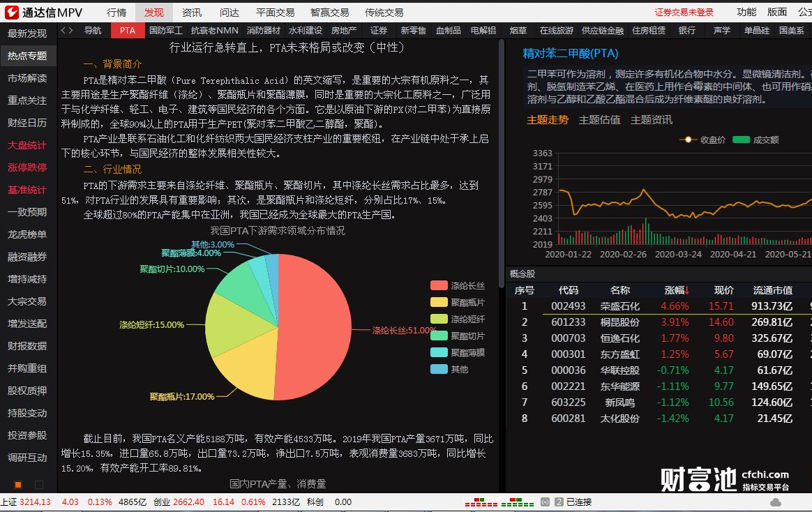The height and width of the screenshot is (512, 812).
Task: Switch to 血制品 tab
Action: coord(448,31)
